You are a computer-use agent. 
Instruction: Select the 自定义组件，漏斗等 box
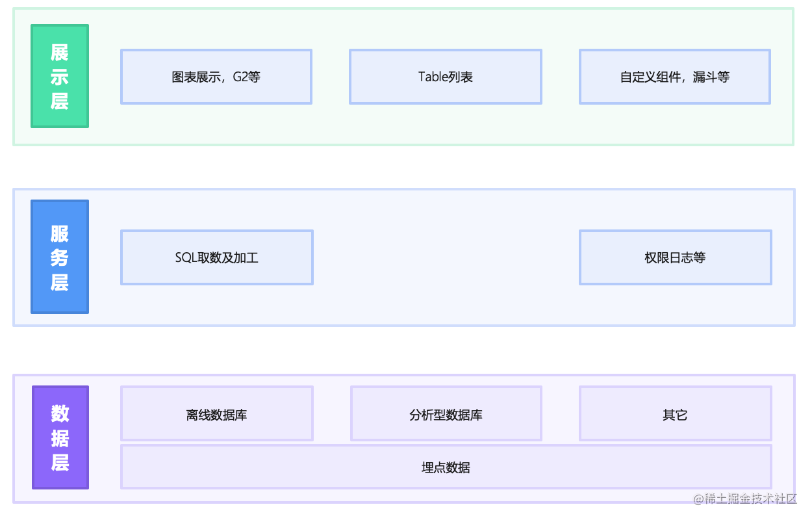pos(675,77)
